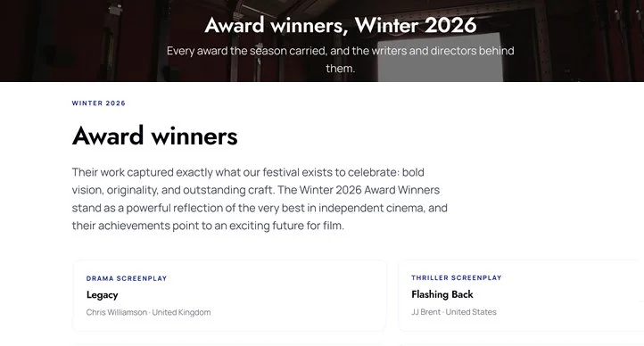Select the small "WINTER 2026" eyebrow label
This screenshot has height=346, width=644.
pyautogui.click(x=99, y=103)
